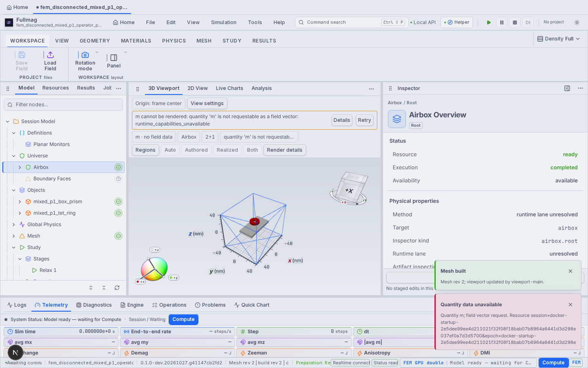This screenshot has height=368, width=588.
Task: Expand the Airbox tree node
Action: (x=20, y=167)
